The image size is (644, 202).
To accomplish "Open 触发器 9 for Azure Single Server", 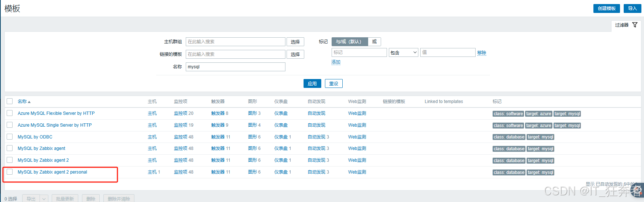I will (218, 125).
